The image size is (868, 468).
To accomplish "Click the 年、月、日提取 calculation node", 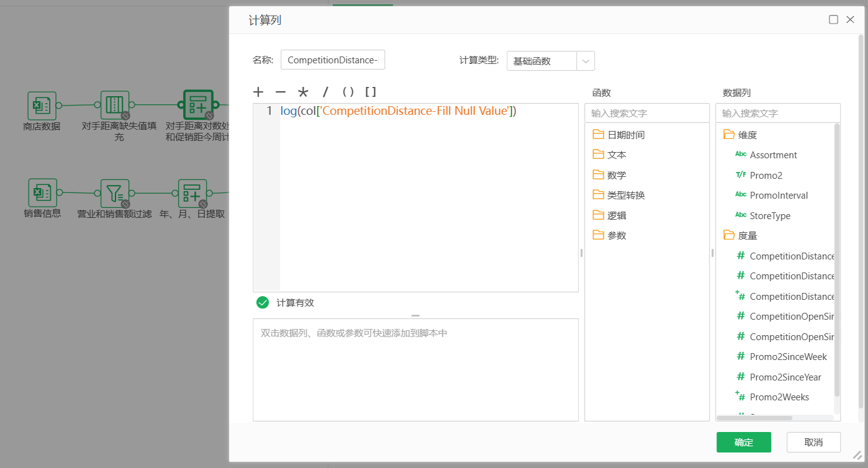I will coord(192,193).
